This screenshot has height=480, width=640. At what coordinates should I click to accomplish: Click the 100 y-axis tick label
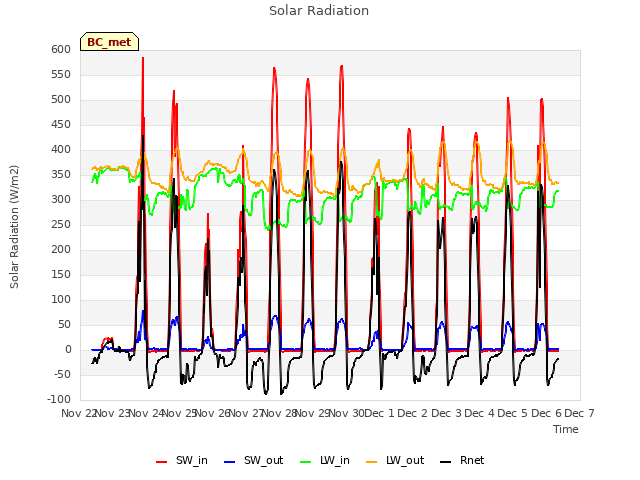pyautogui.click(x=61, y=299)
